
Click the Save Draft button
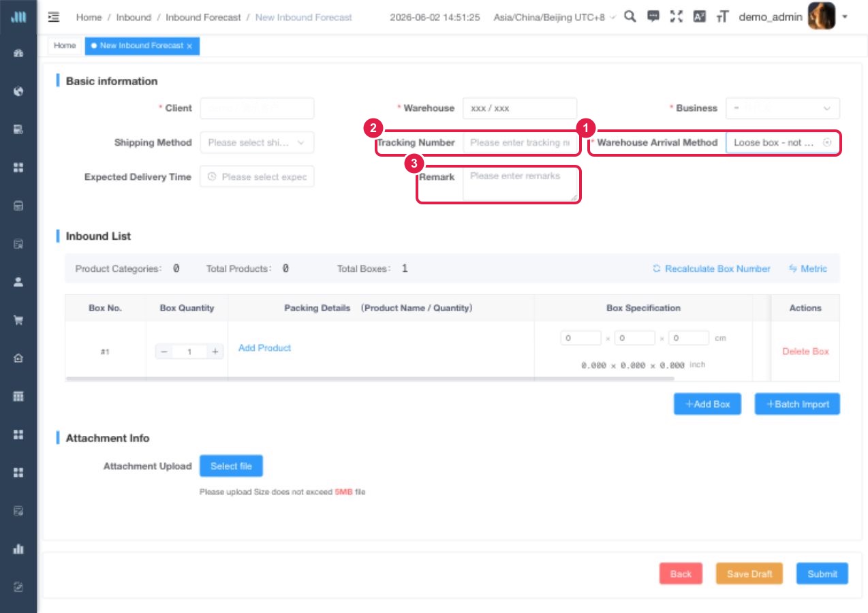coord(749,574)
